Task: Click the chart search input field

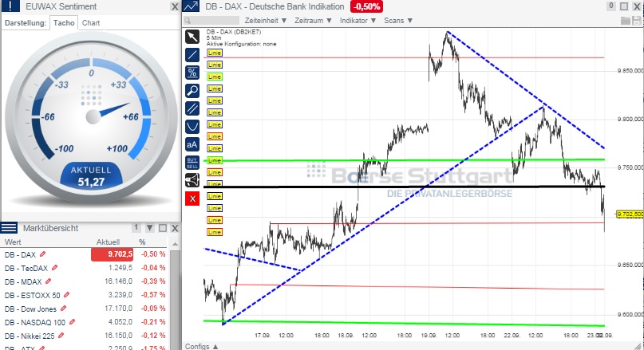Action: [211, 21]
